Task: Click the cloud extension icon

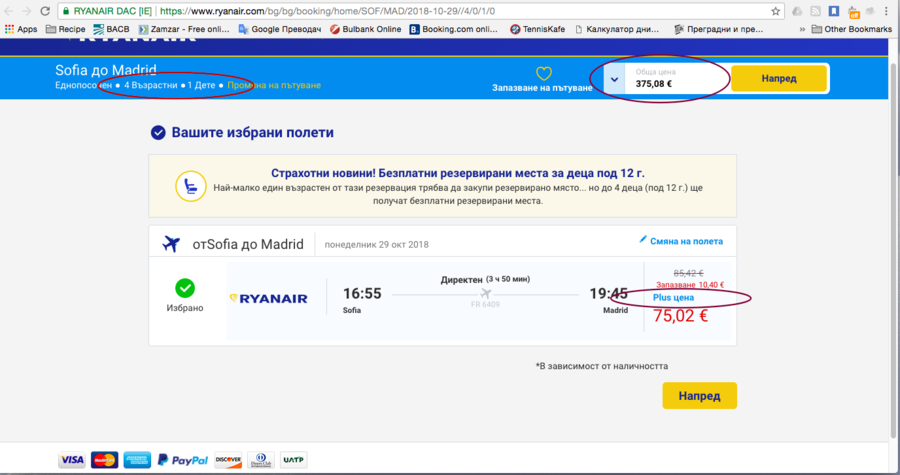Action: (x=797, y=11)
